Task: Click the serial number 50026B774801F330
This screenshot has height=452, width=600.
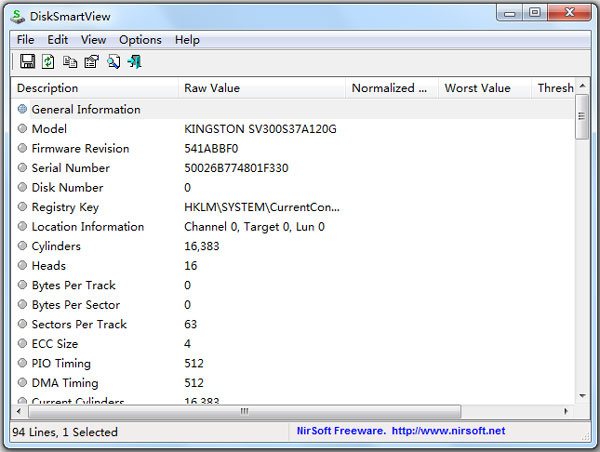Action: click(x=236, y=168)
